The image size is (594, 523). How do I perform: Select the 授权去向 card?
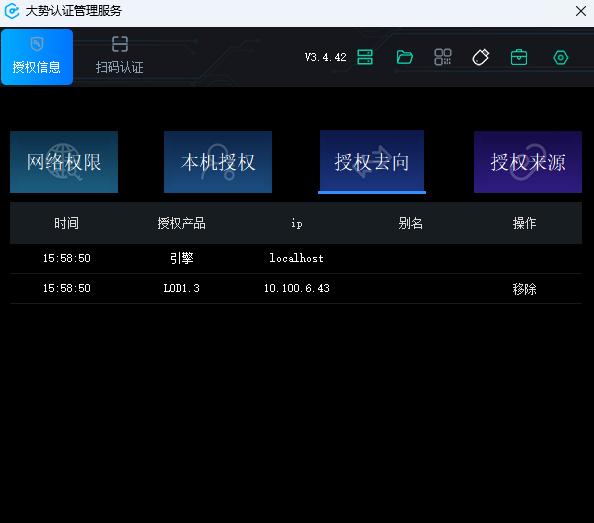(372, 162)
